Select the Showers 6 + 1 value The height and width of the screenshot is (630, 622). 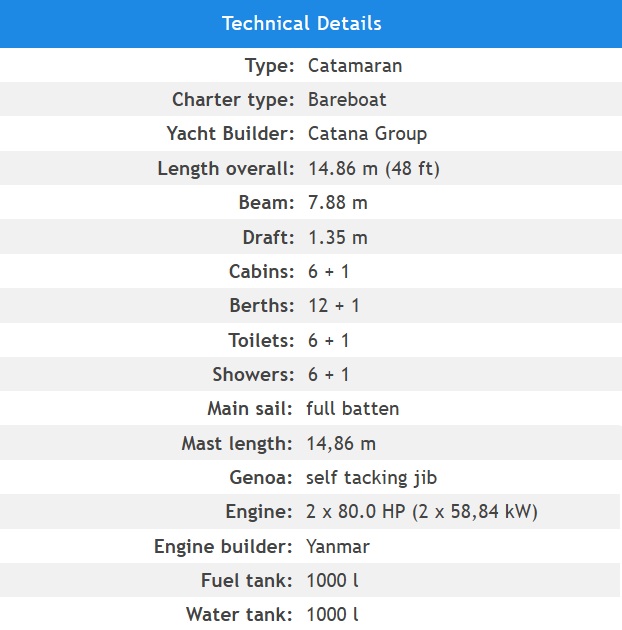pyautogui.click(x=328, y=374)
